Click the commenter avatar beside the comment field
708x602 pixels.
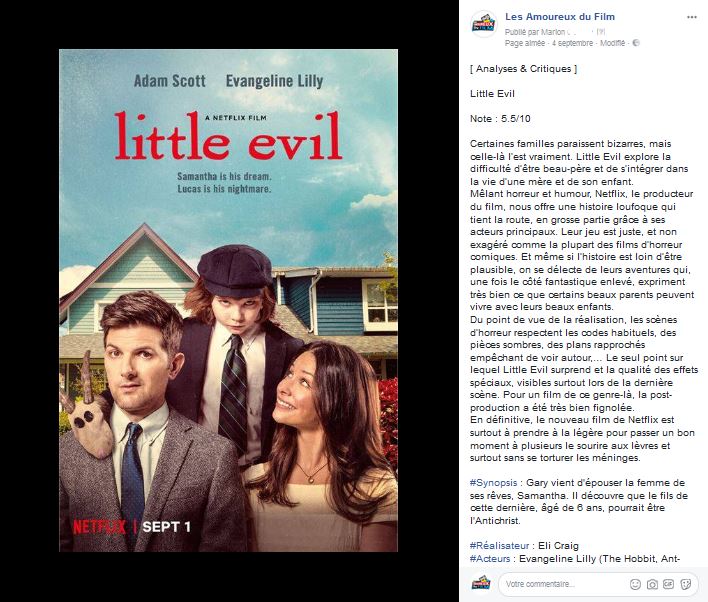[x=481, y=583]
